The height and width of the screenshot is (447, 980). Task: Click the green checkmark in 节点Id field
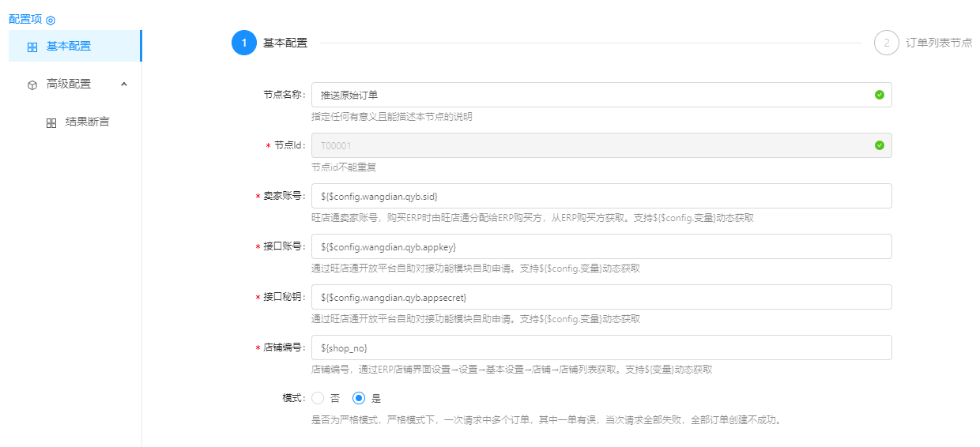(880, 145)
